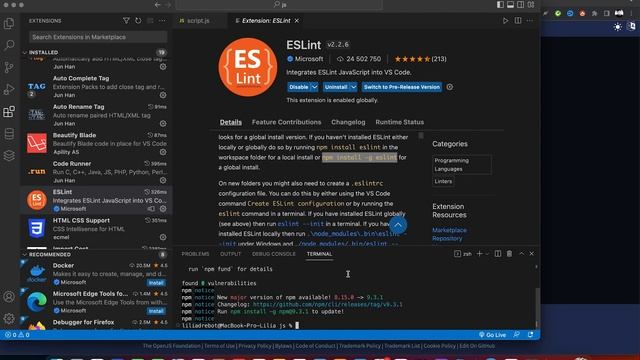
Task: Select the Linters category tag
Action: (x=443, y=181)
